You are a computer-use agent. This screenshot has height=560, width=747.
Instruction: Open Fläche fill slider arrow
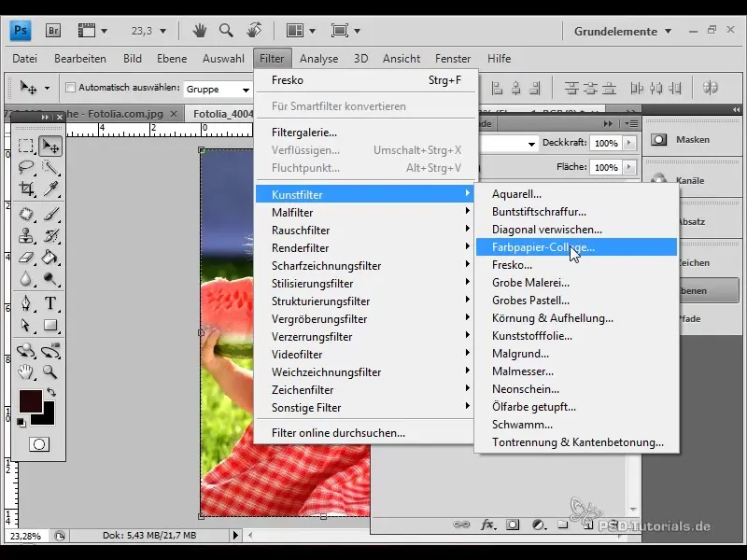point(628,167)
